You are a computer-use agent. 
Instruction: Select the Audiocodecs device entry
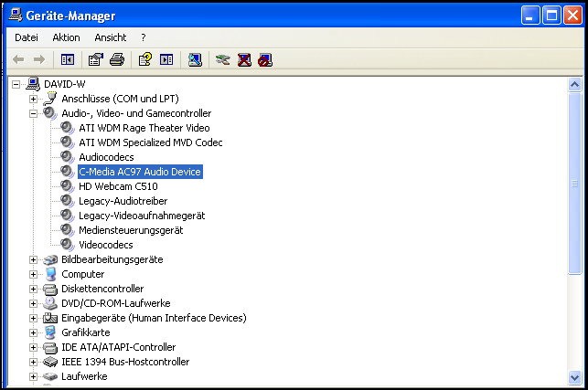pyautogui.click(x=106, y=157)
